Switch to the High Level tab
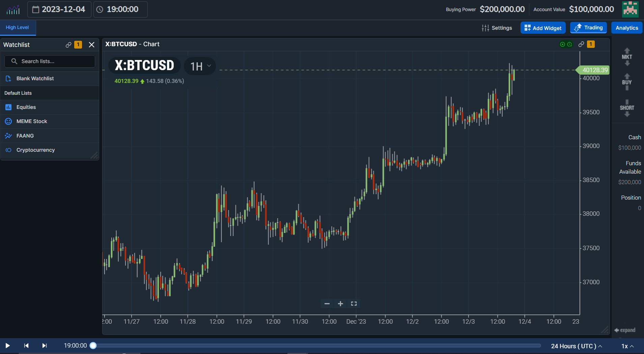 click(17, 28)
